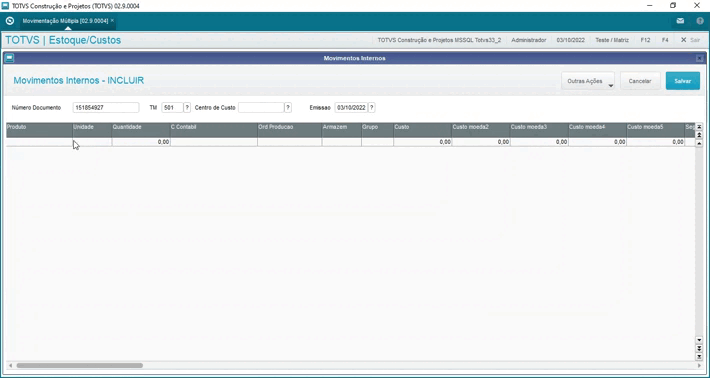Click the Cancelar button
Screen dimensions: 710x378
tap(640, 81)
